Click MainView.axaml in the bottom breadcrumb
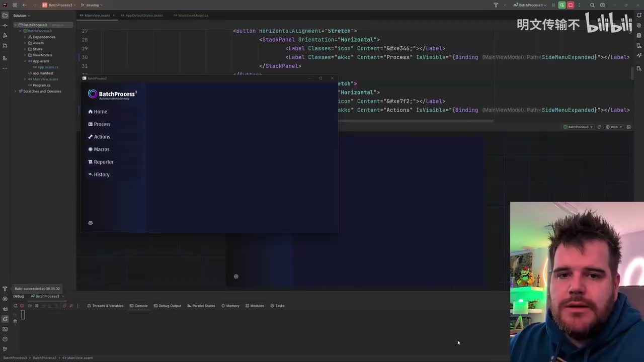644x362 pixels. tap(78, 358)
